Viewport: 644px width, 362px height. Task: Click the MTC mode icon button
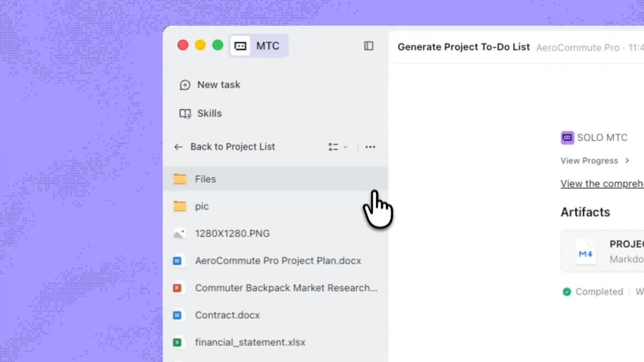240,46
